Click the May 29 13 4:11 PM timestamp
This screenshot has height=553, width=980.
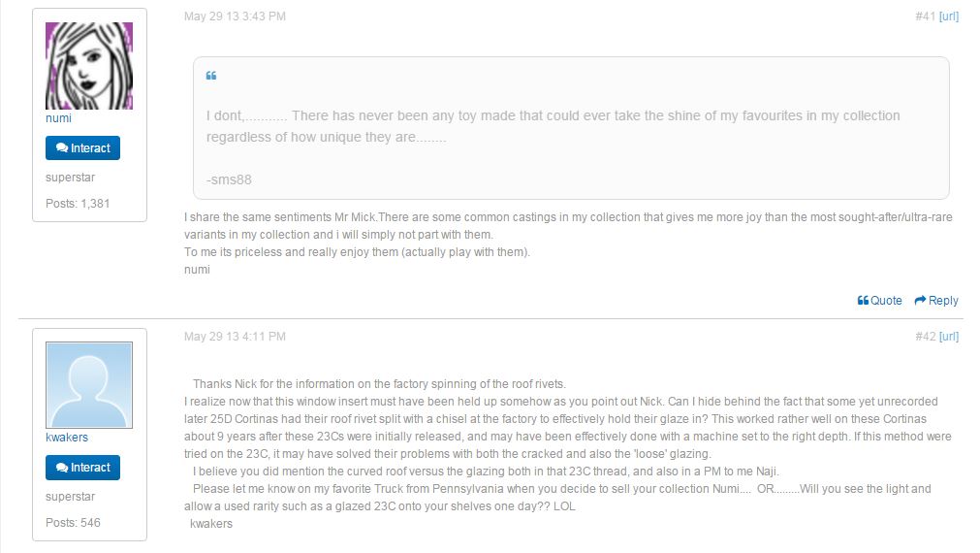235,337
